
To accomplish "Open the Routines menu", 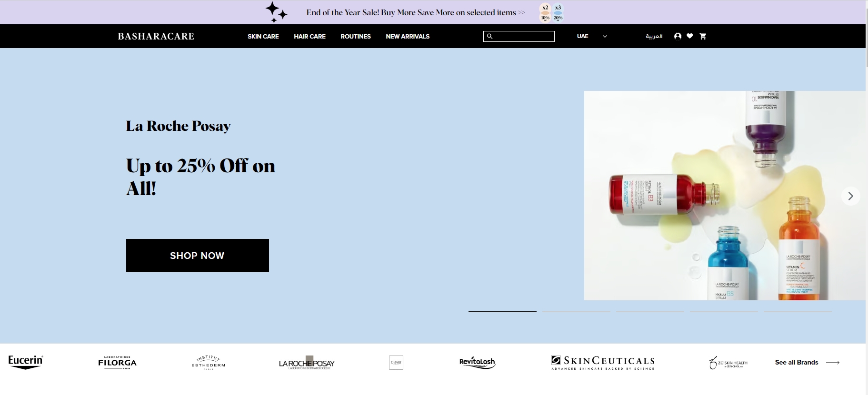I will [x=356, y=36].
